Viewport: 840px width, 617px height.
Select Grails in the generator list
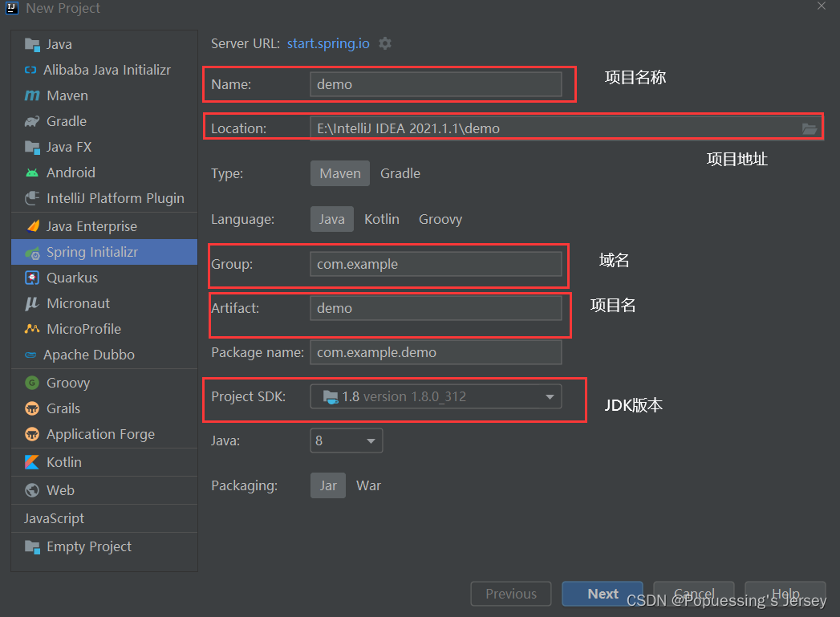point(104,408)
